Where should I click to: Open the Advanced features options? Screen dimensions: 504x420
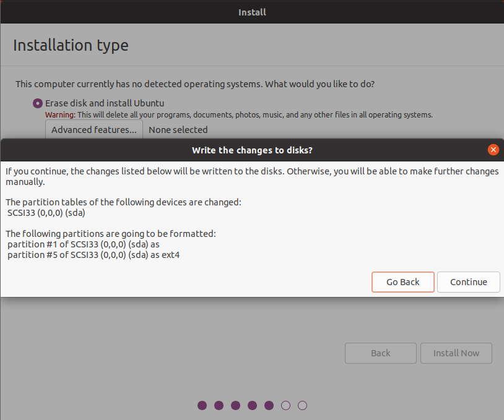pyautogui.click(x=94, y=130)
